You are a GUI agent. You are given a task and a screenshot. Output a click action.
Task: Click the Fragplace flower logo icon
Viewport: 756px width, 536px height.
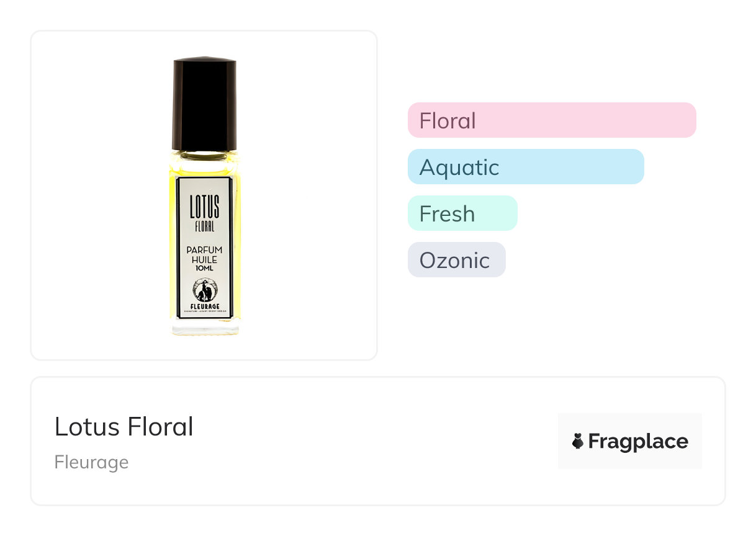point(578,441)
